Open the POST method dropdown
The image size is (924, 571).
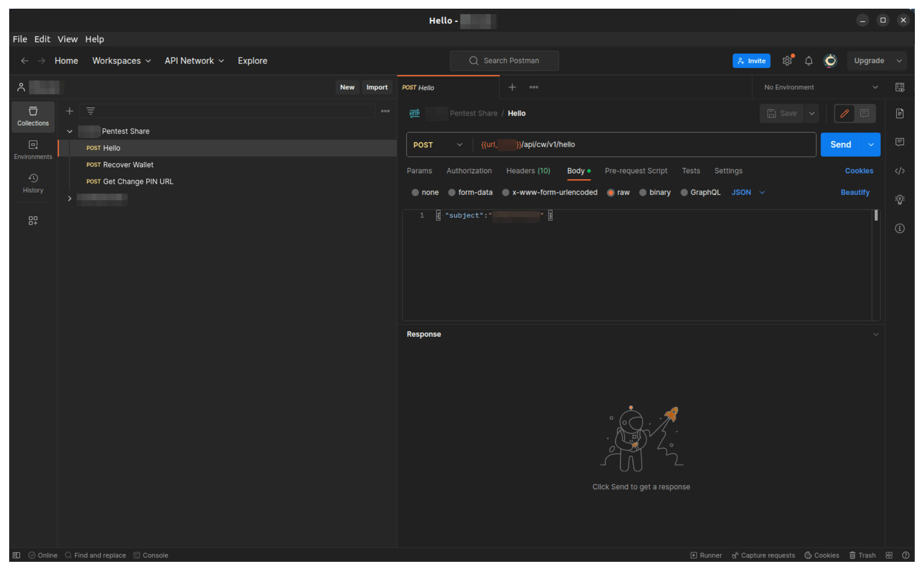(438, 145)
